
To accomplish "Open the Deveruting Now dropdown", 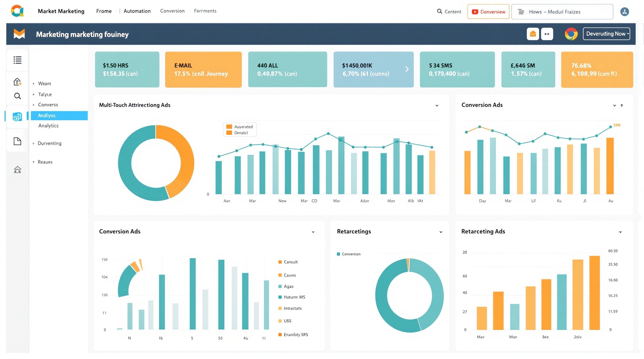I will (607, 34).
